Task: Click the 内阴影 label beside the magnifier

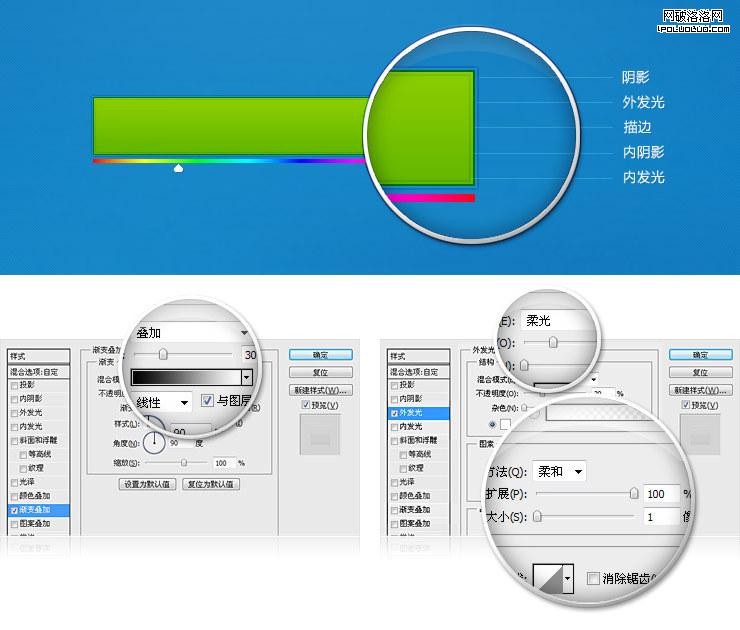Action: (643, 152)
